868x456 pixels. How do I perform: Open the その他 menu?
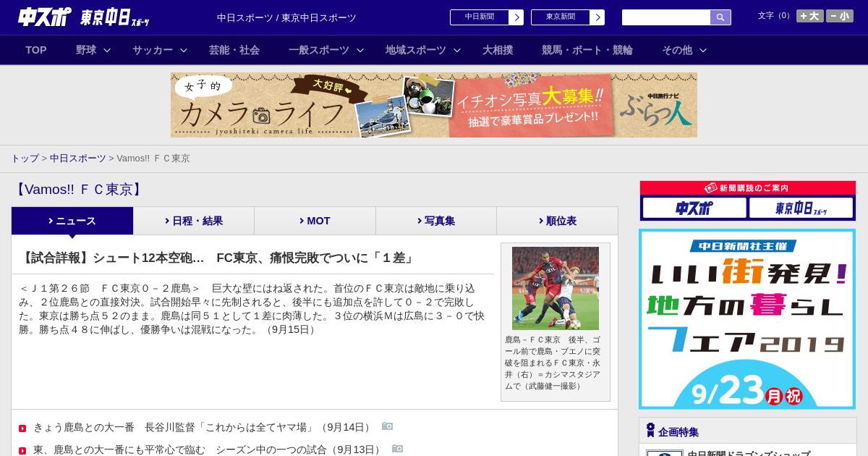pos(677,50)
